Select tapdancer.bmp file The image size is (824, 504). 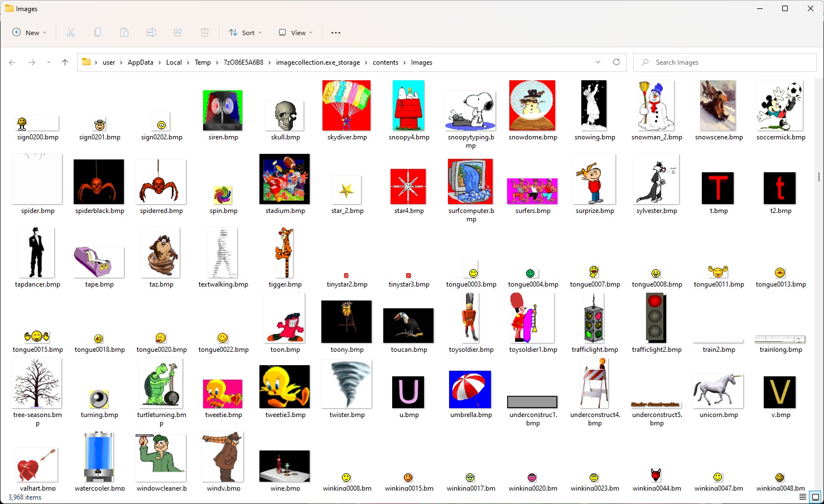(x=36, y=253)
